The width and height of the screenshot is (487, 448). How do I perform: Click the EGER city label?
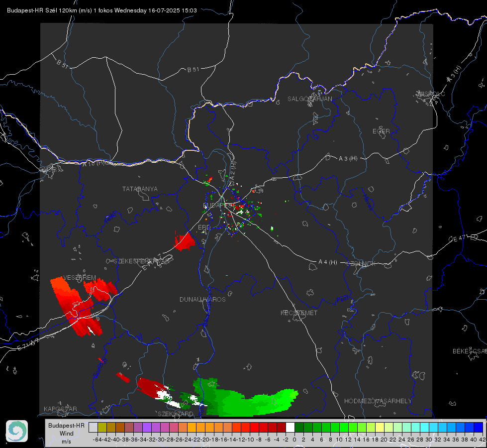click(381, 131)
